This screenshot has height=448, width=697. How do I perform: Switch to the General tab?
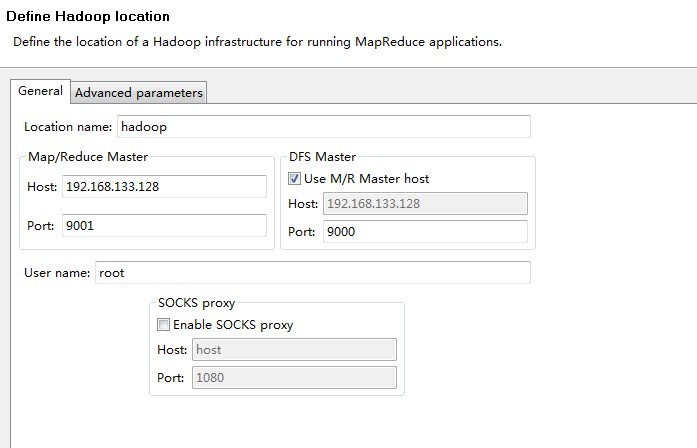pyautogui.click(x=40, y=91)
